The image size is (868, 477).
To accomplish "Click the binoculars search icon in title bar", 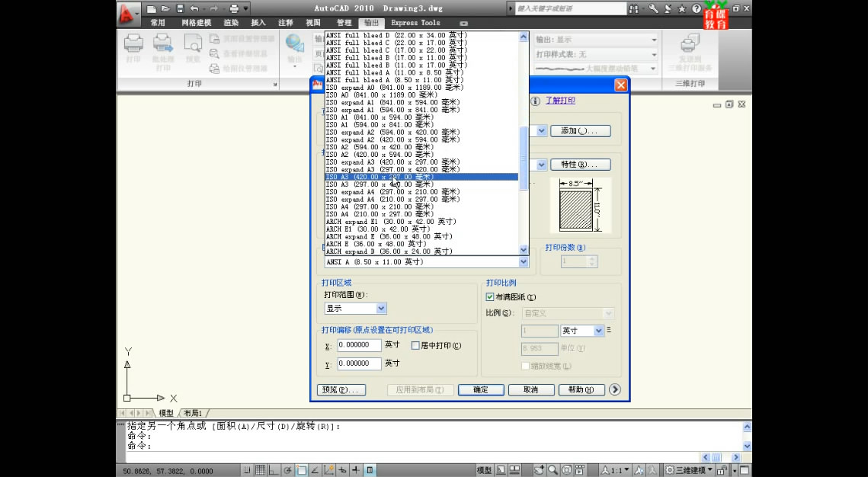I will click(634, 9).
